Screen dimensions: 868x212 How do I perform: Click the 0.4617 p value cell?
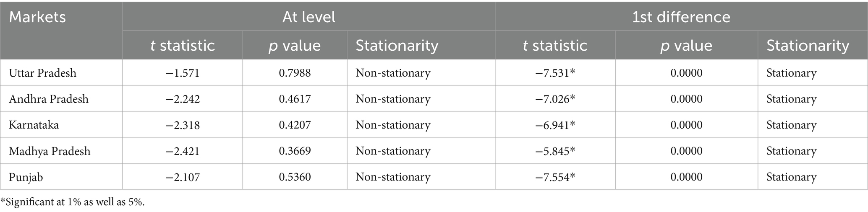(295, 99)
